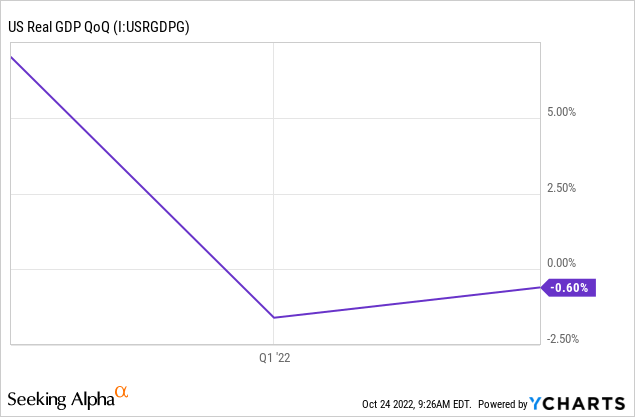
Task: Click the orange alpha symbol in logo
Action: [121, 391]
